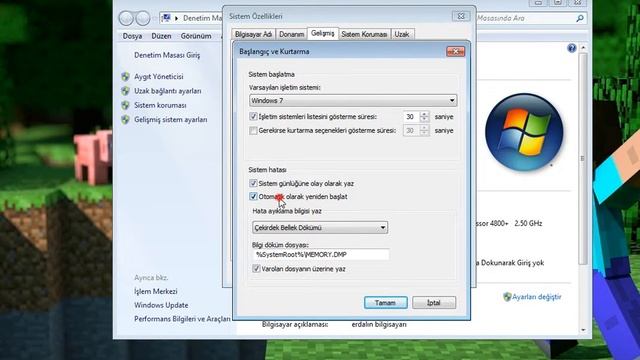
Task: Go forward with the round forward arrow button
Action: [143, 18]
